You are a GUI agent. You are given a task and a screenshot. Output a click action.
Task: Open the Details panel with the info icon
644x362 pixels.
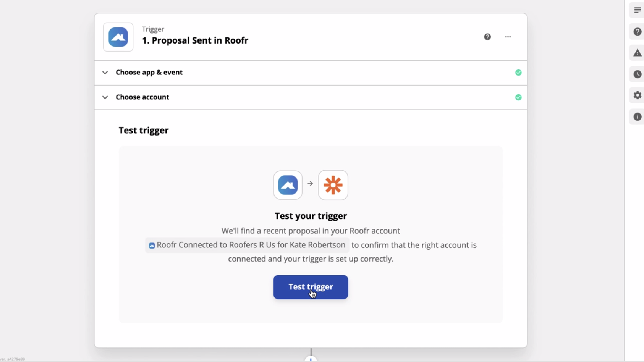(637, 116)
